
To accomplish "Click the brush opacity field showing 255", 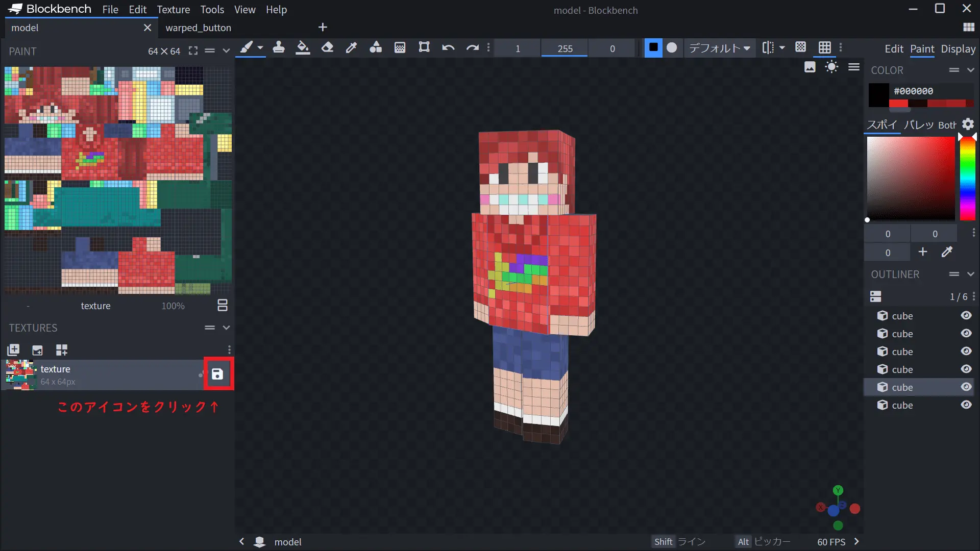I will (x=565, y=49).
